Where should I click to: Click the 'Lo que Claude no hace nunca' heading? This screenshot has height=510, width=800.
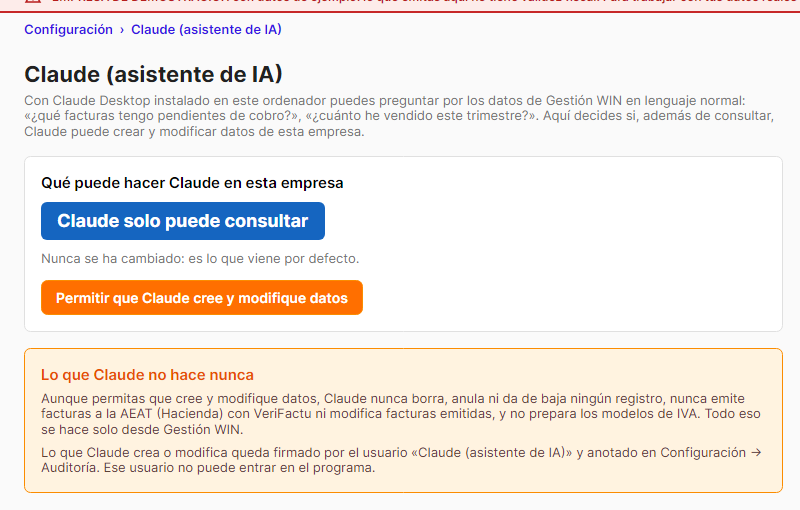tap(147, 375)
